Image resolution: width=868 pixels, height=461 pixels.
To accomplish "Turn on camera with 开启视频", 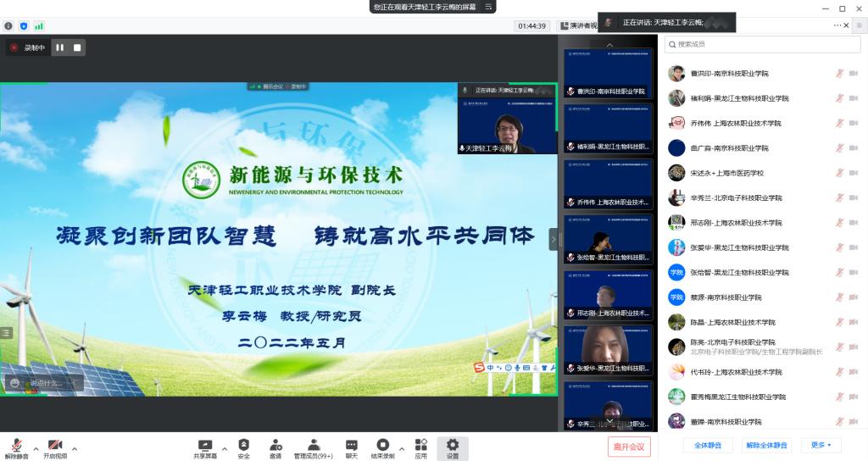I will pyautogui.click(x=55, y=446).
